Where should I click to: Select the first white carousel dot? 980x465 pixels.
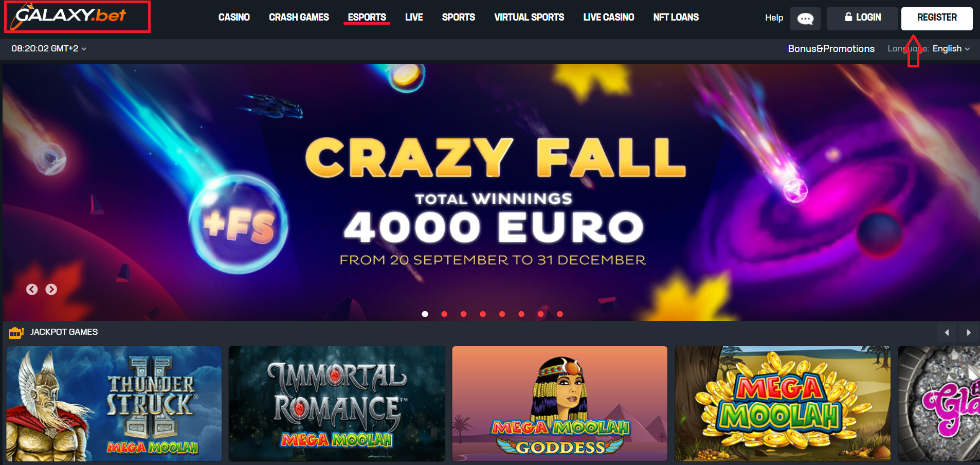(x=425, y=314)
